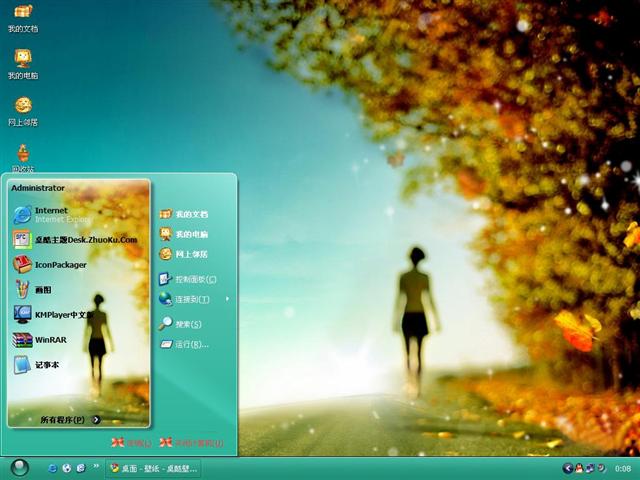Open 桌酷主题Desk.ZhuoKu.Com in the Start menu
The image size is (640, 480).
[75, 240]
